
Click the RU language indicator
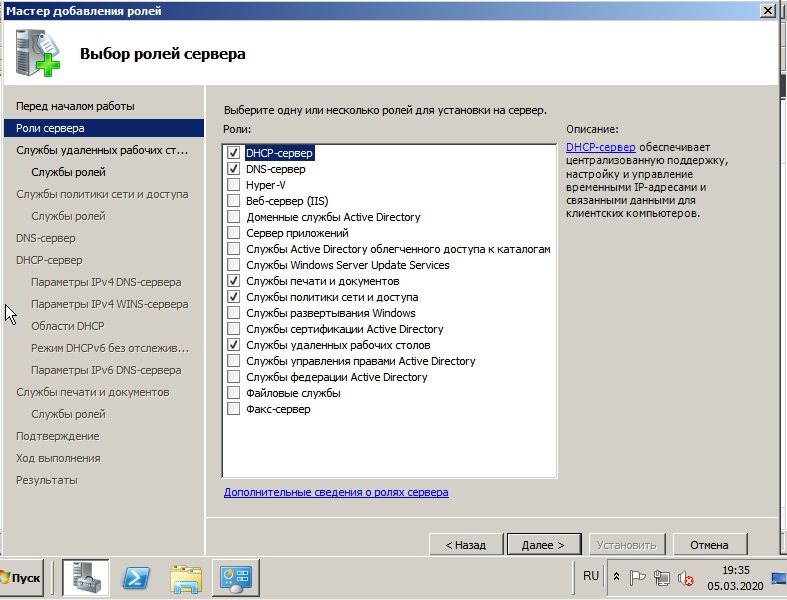(x=591, y=576)
